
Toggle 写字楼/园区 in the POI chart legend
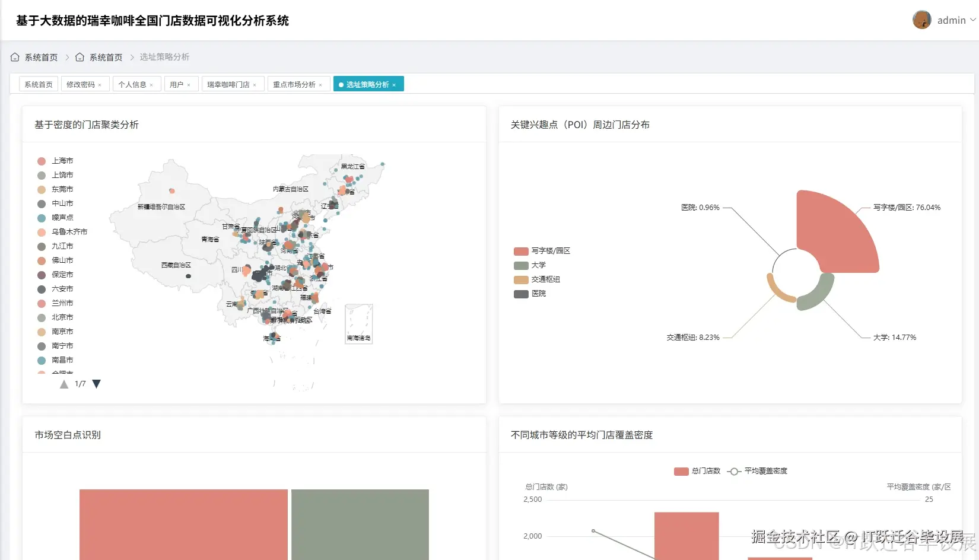click(542, 251)
